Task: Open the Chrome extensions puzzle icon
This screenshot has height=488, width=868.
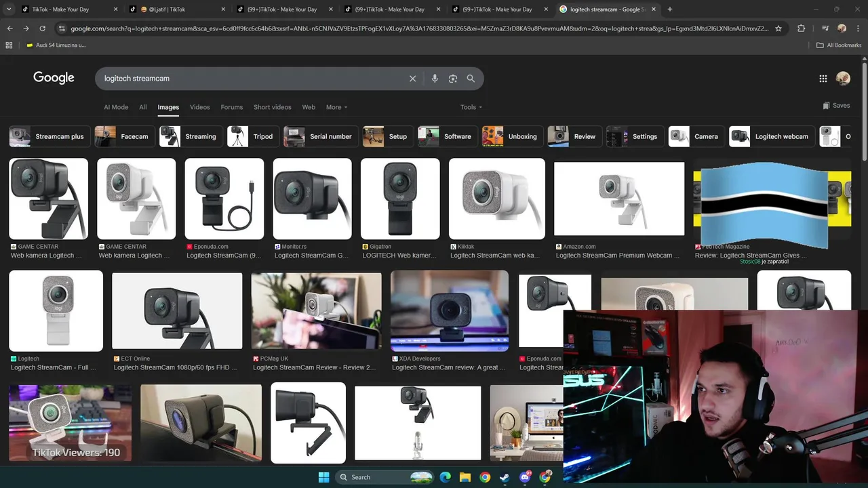Action: (802, 28)
